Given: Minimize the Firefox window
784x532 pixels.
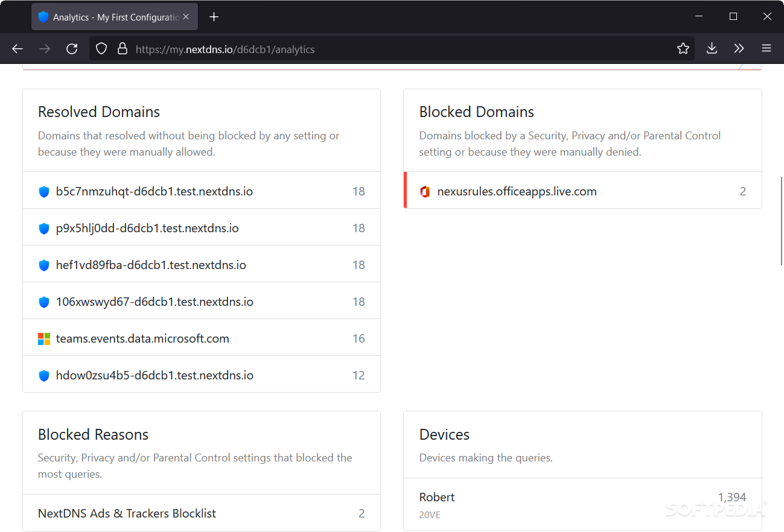Looking at the screenshot, I should [698, 17].
